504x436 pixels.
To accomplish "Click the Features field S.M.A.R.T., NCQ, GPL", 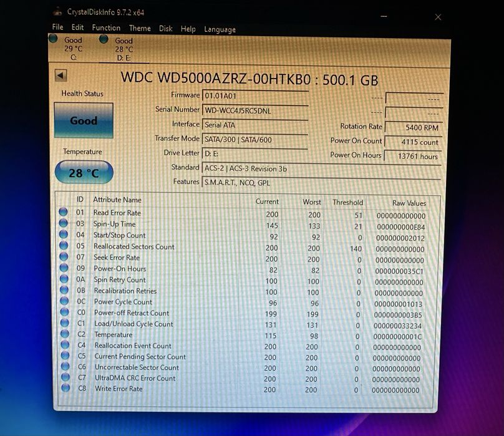I will click(x=321, y=183).
